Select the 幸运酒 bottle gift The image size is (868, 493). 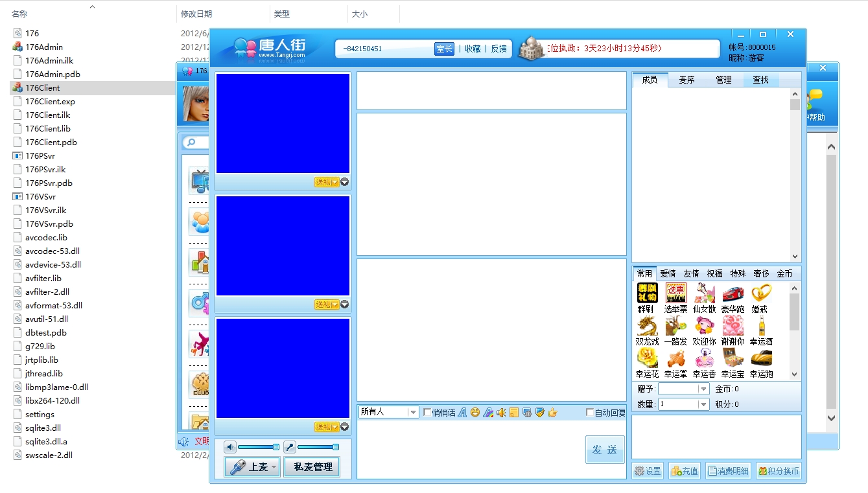pos(761,325)
